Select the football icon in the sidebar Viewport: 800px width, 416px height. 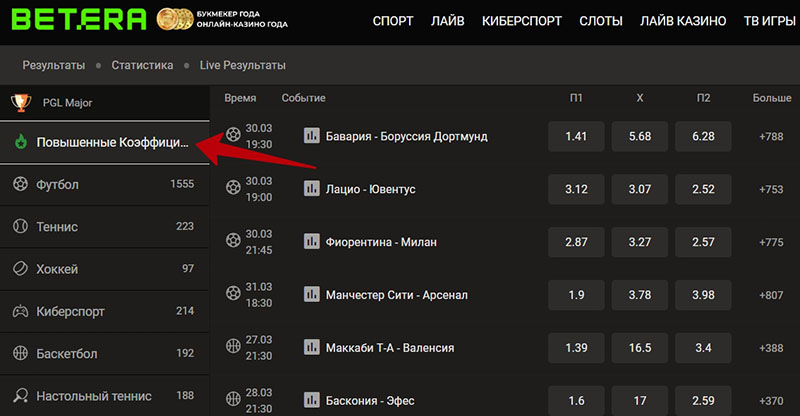pos(20,184)
